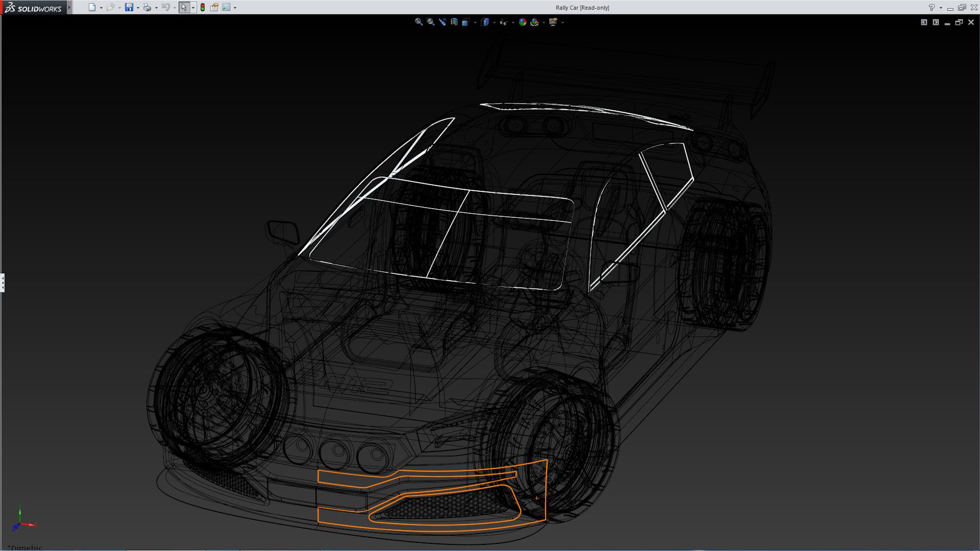Open the Apply Scene dropdown arrow

tap(544, 22)
